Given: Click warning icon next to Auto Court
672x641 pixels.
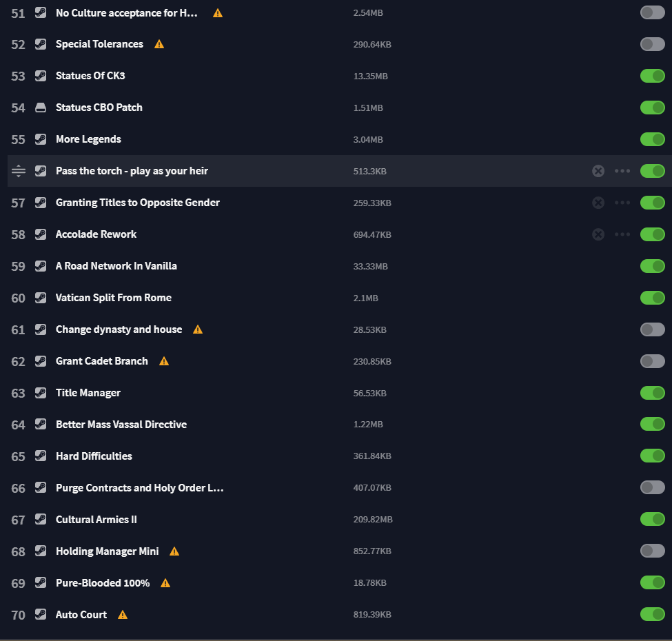Looking at the screenshot, I should 123,615.
